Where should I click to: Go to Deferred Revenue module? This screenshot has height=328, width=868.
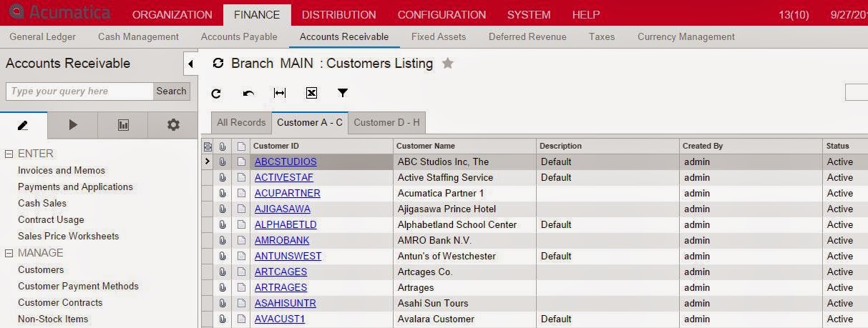(527, 36)
